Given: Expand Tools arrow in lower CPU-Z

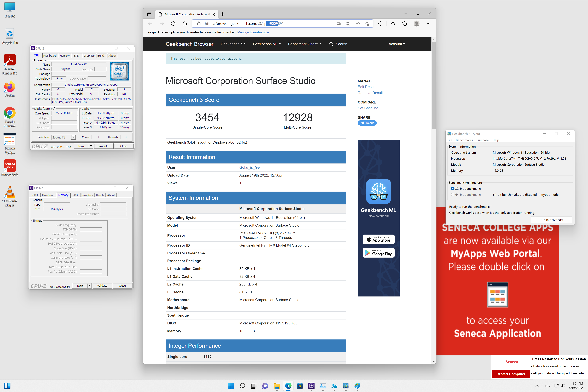Looking at the screenshot, I should 90,286.
